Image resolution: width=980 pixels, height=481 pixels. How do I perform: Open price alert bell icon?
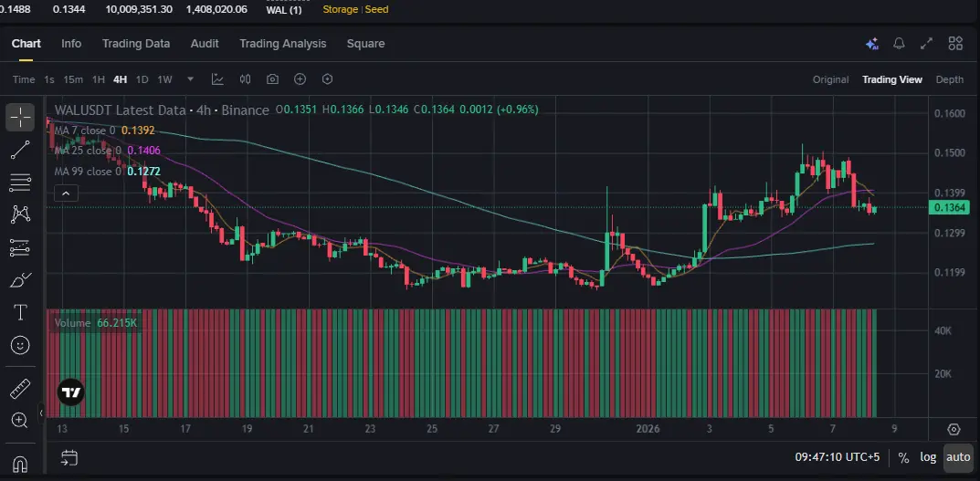click(x=900, y=44)
